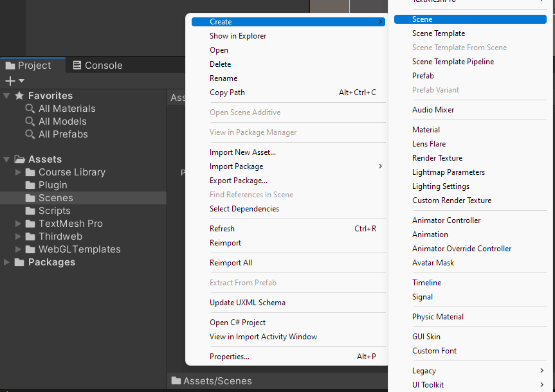Create a Custom Font
Image resolution: width=555 pixels, height=392 pixels.
470,351
